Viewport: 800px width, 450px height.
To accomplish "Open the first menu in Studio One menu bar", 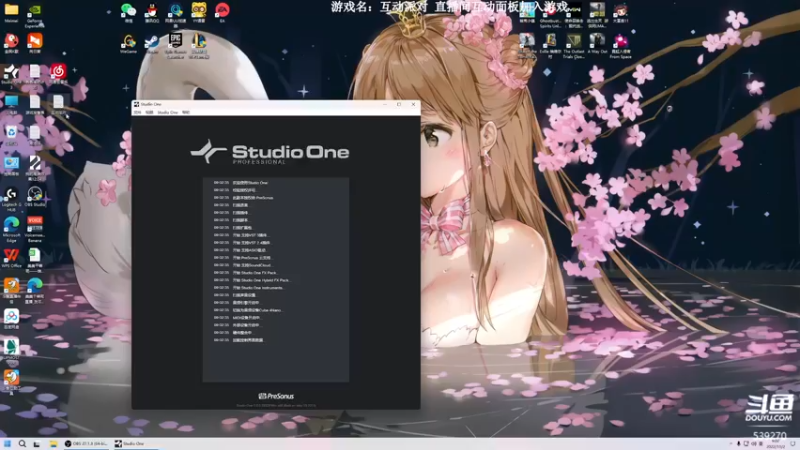I will [x=137, y=112].
